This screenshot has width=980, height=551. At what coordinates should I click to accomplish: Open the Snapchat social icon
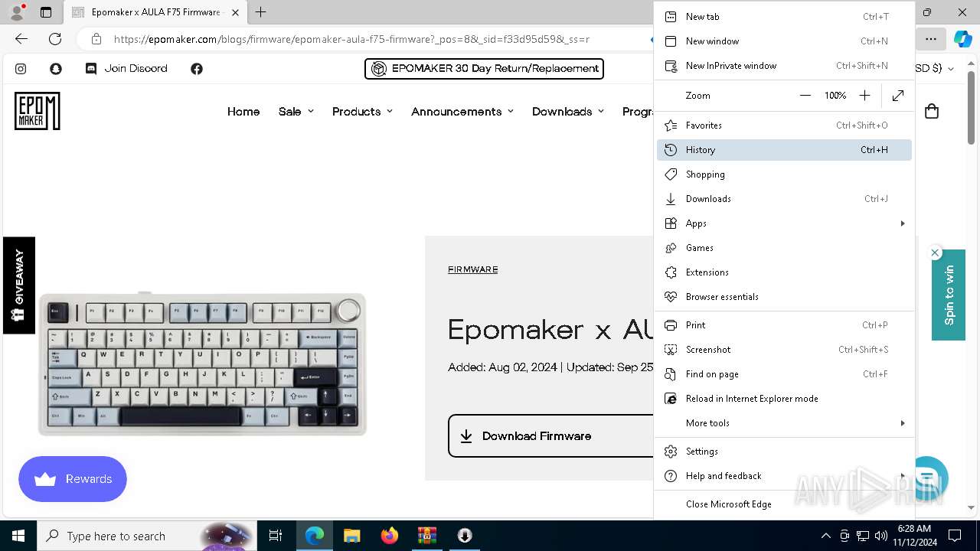(56, 69)
